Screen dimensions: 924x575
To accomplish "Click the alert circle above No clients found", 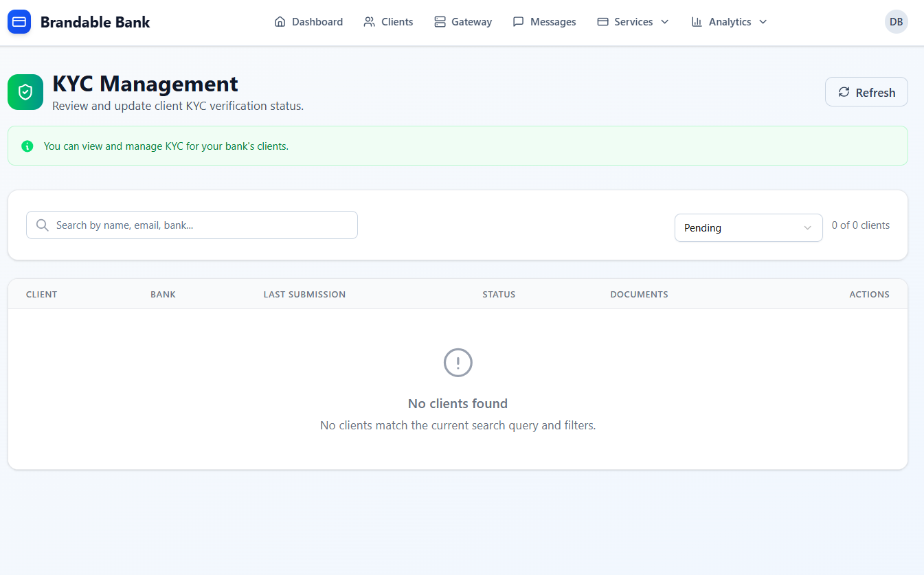I will pyautogui.click(x=458, y=363).
